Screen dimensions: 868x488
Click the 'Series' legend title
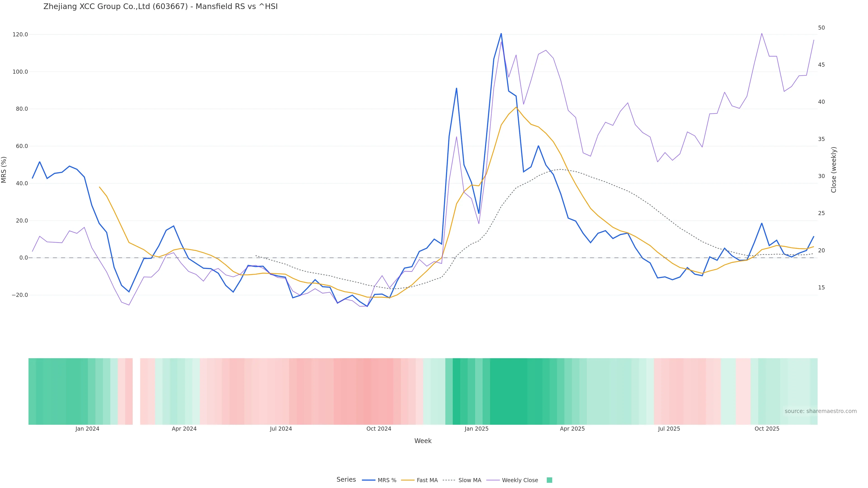[x=346, y=480]
